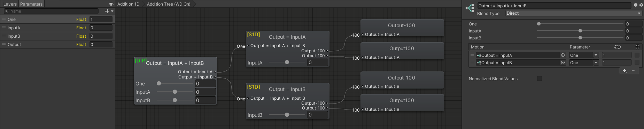Add a new motion with plus button
Viewport: 644px width, 129px height.
coord(625,71)
